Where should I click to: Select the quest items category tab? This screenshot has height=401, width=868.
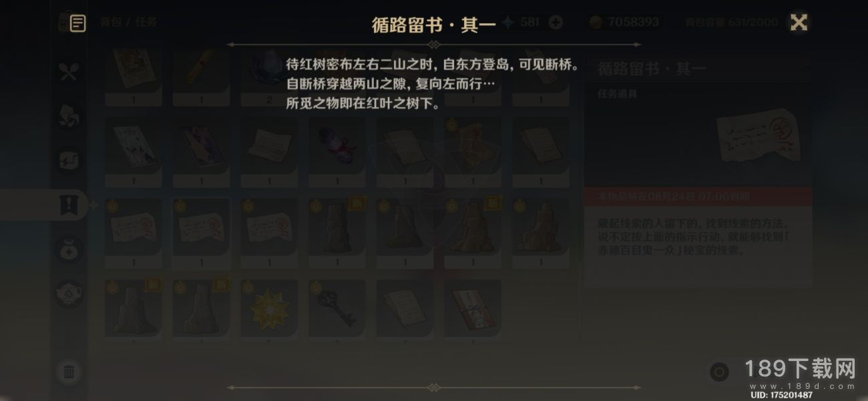tap(69, 205)
